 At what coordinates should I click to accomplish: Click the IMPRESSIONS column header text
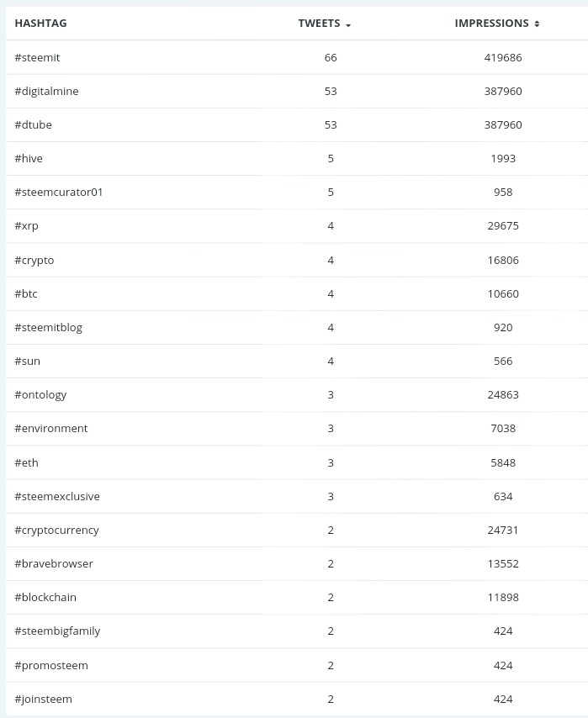tap(492, 24)
